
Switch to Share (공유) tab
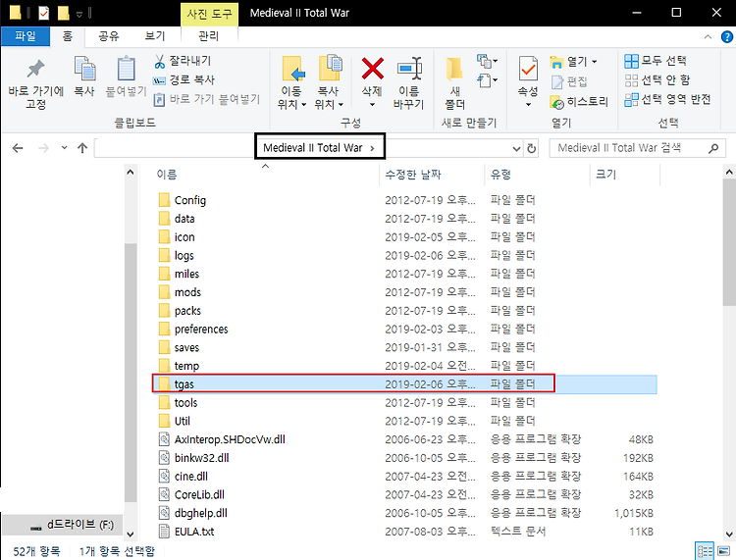coord(109,36)
